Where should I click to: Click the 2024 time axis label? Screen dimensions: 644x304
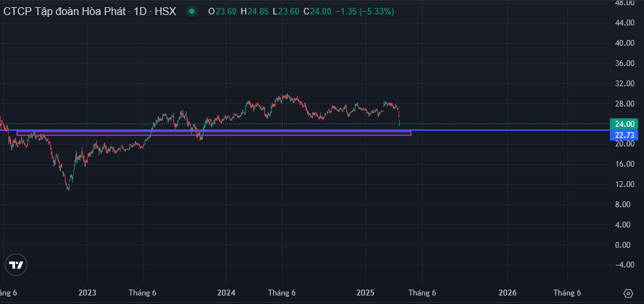click(x=226, y=293)
